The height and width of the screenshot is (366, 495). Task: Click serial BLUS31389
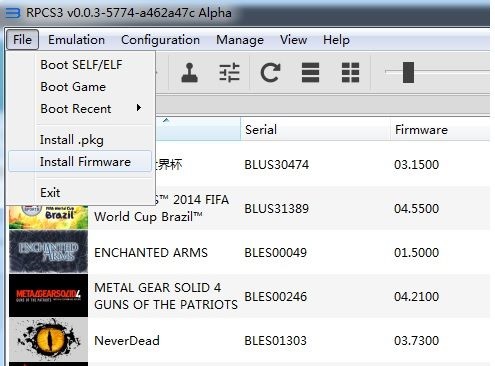pyautogui.click(x=277, y=209)
